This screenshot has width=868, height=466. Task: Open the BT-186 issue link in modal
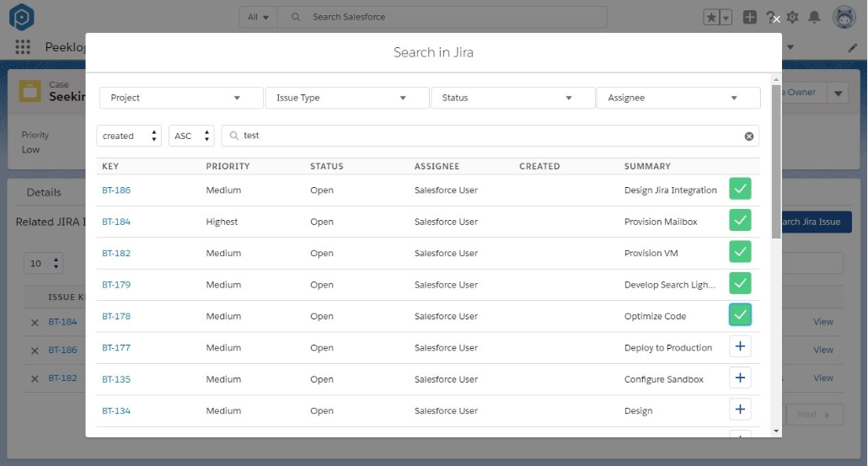pos(116,190)
